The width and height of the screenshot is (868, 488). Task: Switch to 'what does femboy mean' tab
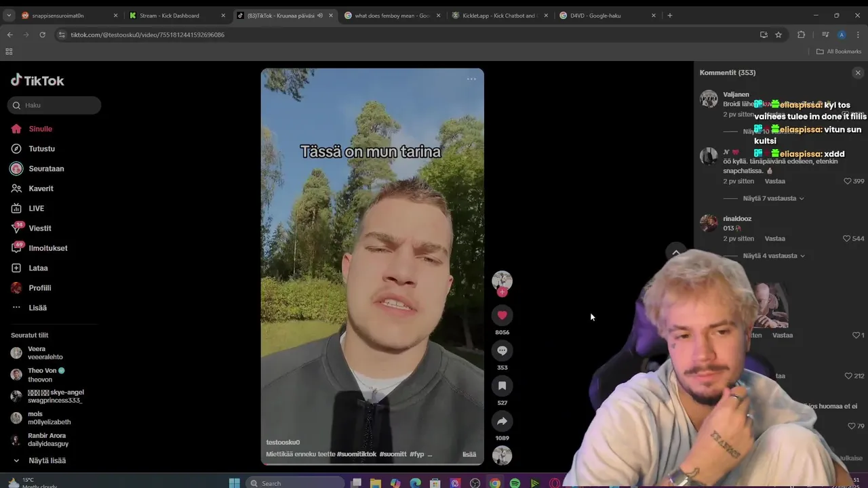click(x=392, y=16)
